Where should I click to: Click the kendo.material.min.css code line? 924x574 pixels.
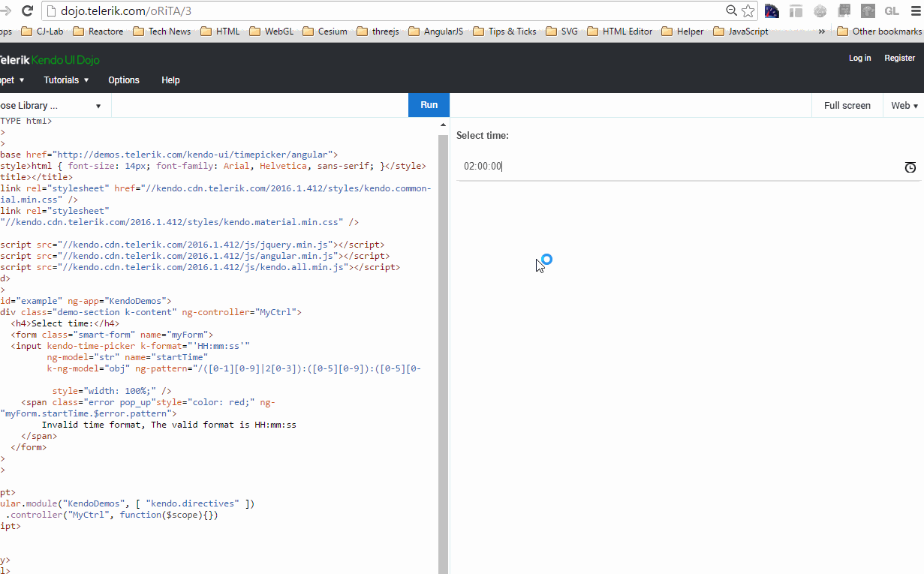point(180,222)
